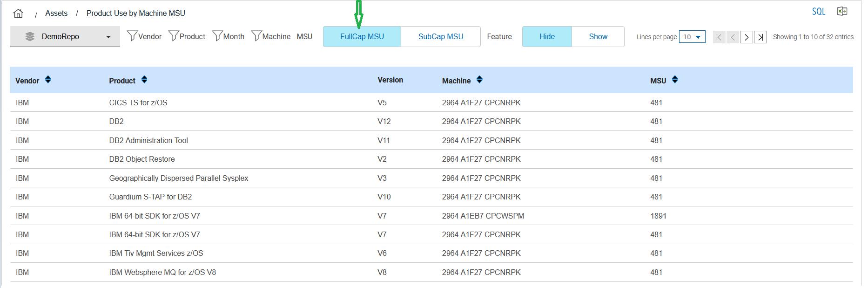Open the SQL view icon

click(818, 12)
